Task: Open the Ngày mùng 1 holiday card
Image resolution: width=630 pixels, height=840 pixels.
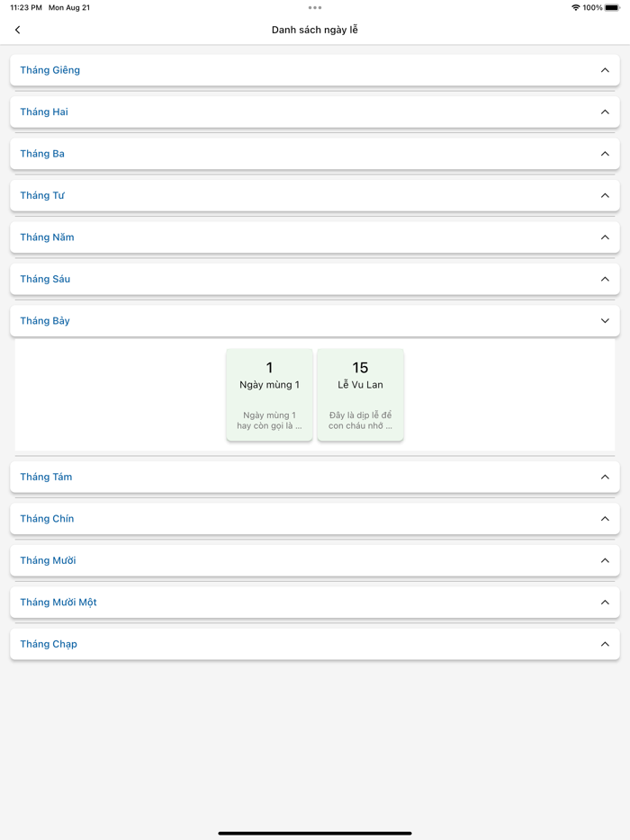Action: pos(269,395)
